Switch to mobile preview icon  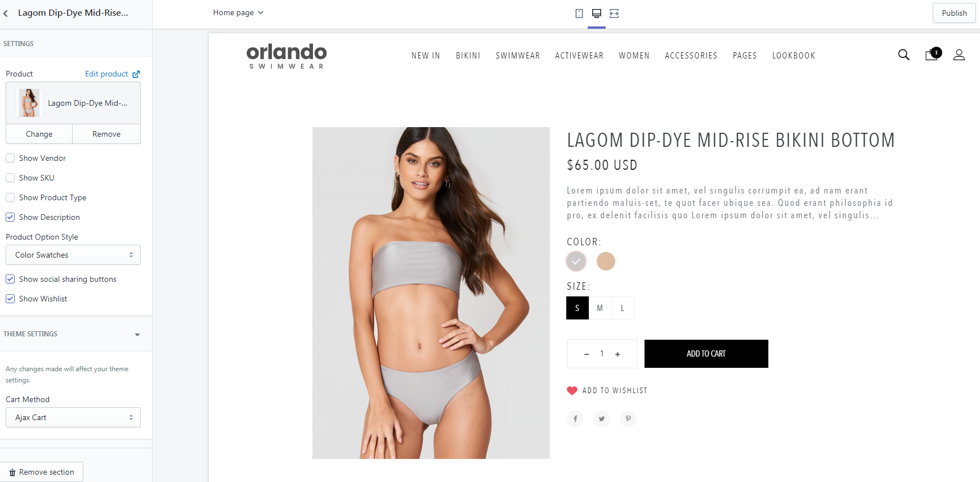tap(579, 13)
